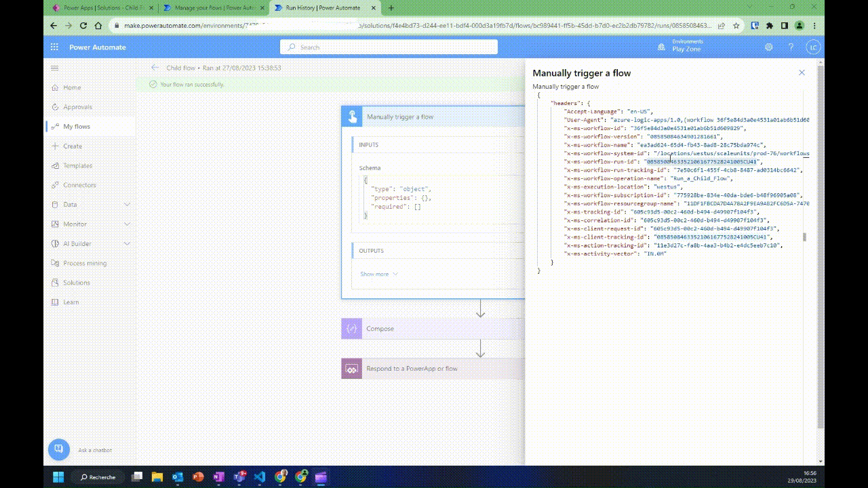This screenshot has width=868, height=488.
Task: Expand Show more in trigger outputs
Action: point(379,274)
